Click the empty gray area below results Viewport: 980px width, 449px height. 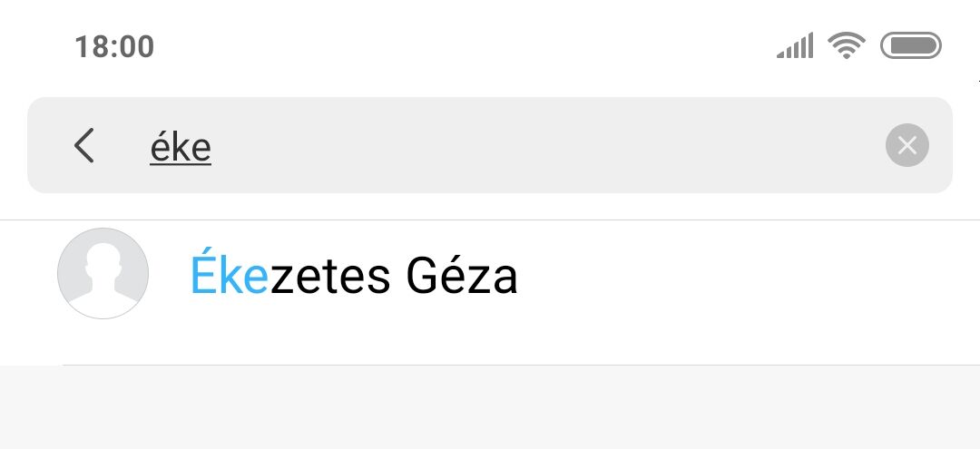(x=490, y=407)
